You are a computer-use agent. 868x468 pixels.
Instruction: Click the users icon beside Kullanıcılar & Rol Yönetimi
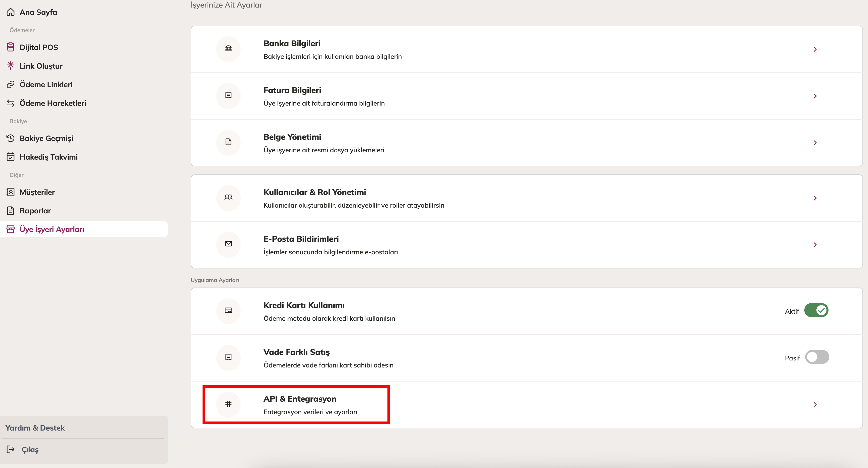[x=228, y=197]
